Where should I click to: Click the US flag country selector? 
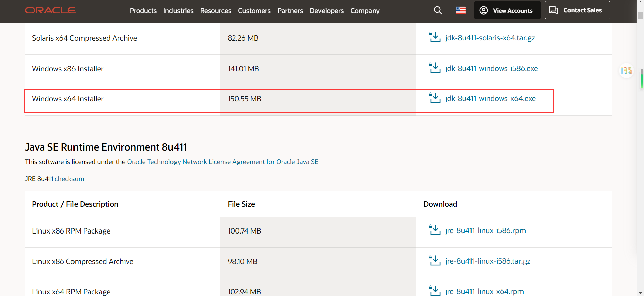tap(460, 10)
